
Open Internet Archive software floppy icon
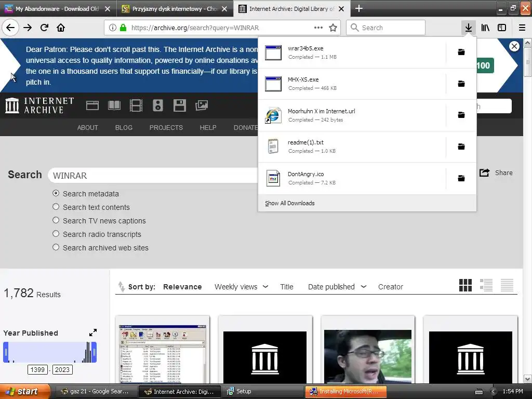tap(179, 105)
